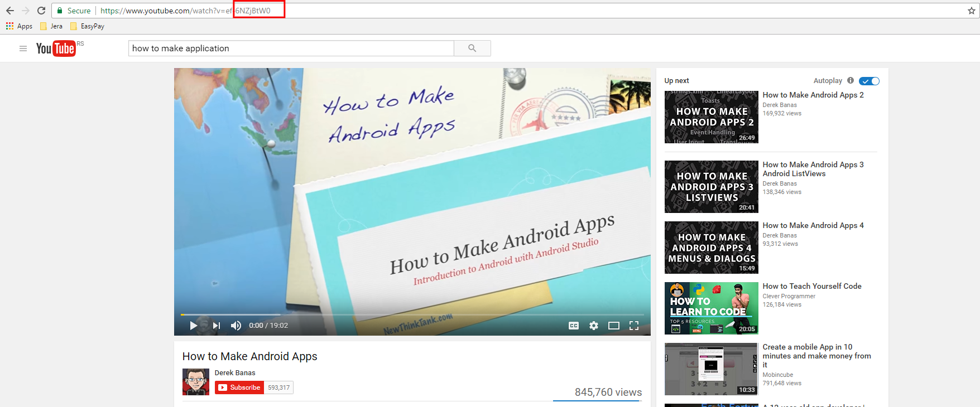The width and height of the screenshot is (980, 407).
Task: Toggle the Autoplay switch
Action: coord(869,81)
